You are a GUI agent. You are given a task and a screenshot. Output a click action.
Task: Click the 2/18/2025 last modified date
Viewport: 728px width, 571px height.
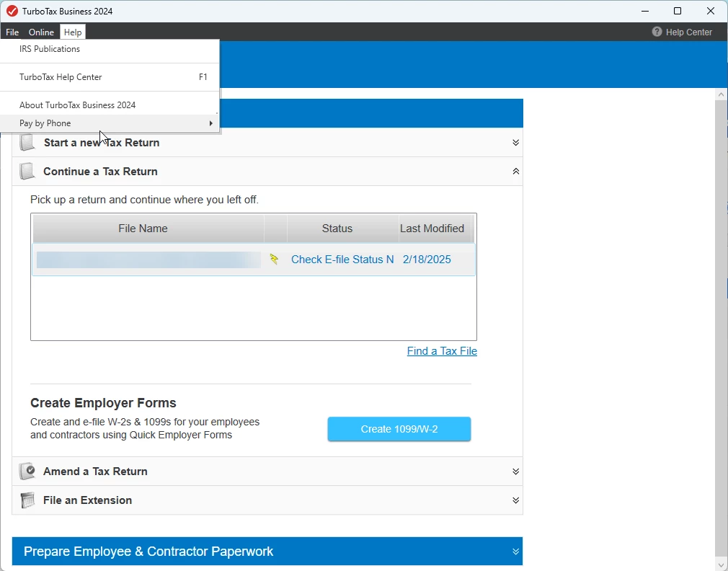[x=427, y=259]
